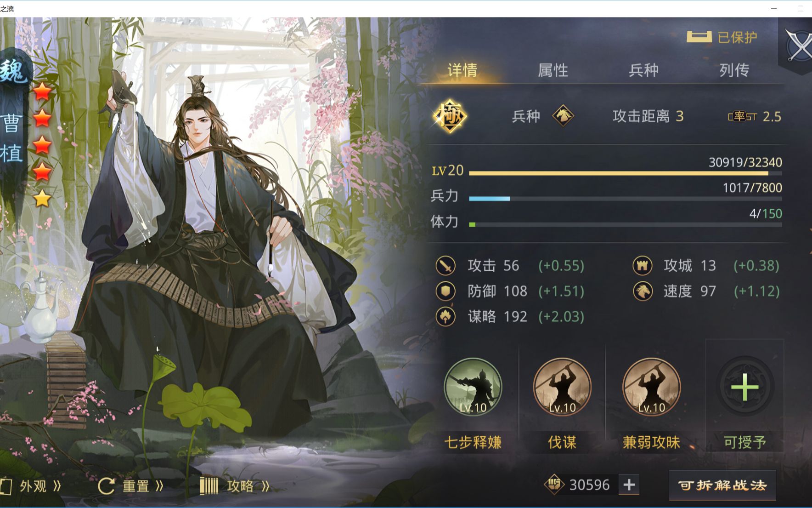Click the 可拆解战法 button

pos(722,485)
